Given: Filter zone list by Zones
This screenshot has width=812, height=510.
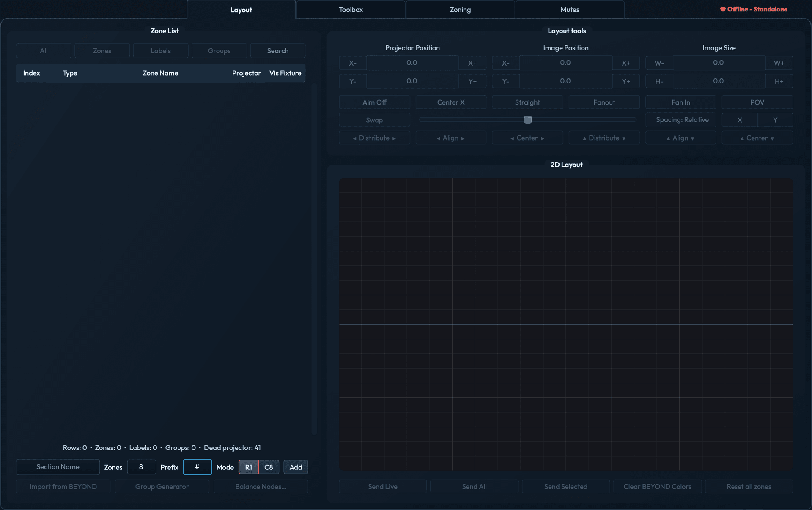Looking at the screenshot, I should tap(102, 51).
